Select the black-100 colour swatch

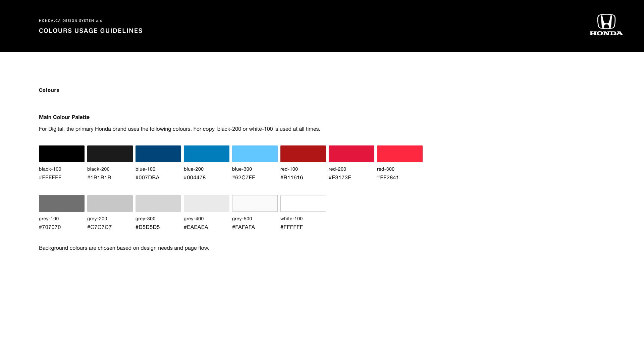click(62, 154)
